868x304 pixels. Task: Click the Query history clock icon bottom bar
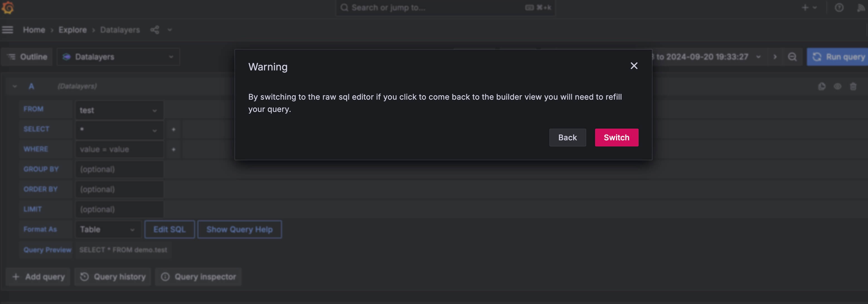[84, 276]
